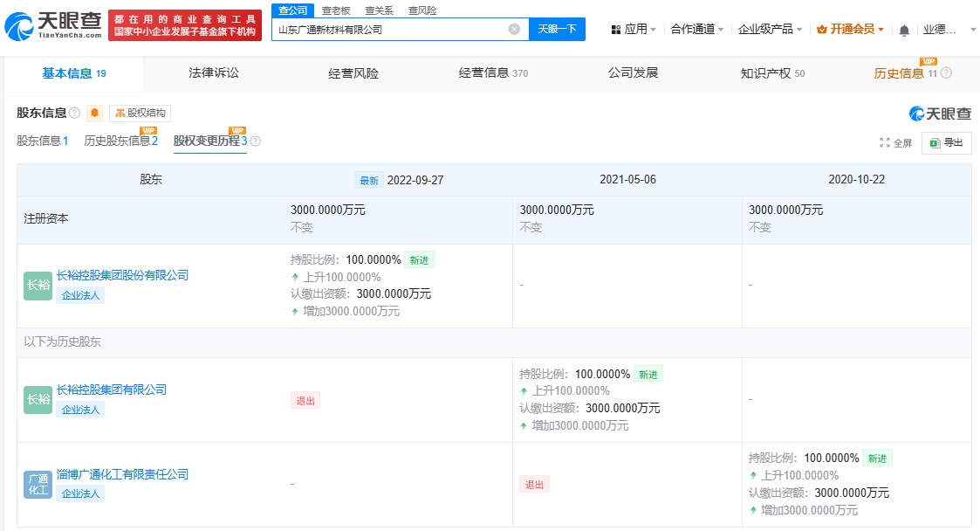The height and width of the screenshot is (531, 980).
Task: Expand the 开通会员 membership dropdown
Action: tap(851, 28)
